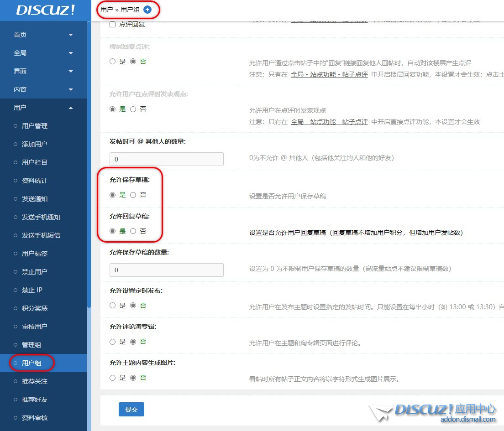The height and width of the screenshot is (431, 504).
Task: Click the blue plus icon beside 用户组 breadcrumb
Action: pos(147,10)
